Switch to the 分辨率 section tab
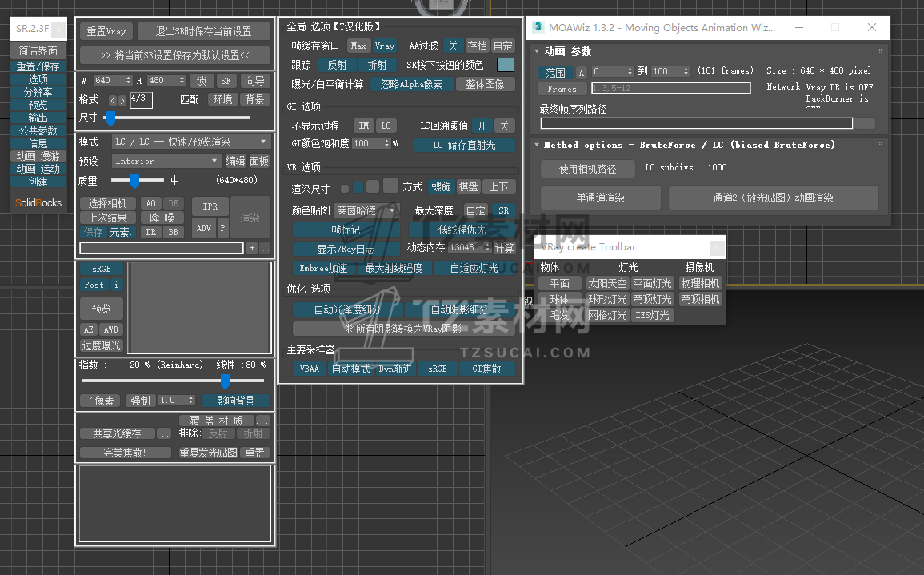The image size is (924, 575). pos(38,92)
